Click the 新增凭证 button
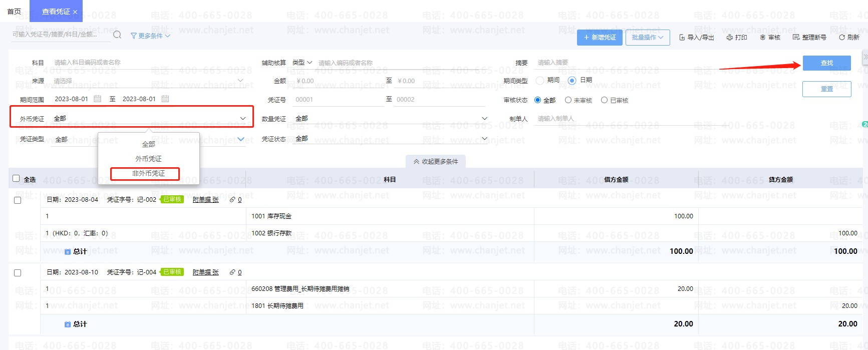The width and height of the screenshot is (868, 350). pos(600,38)
